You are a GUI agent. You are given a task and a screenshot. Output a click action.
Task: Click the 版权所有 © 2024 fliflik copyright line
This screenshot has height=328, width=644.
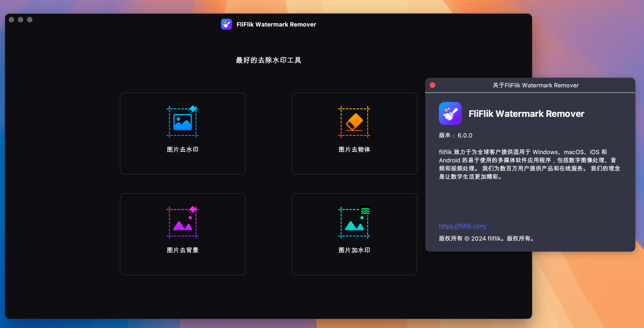(x=487, y=238)
